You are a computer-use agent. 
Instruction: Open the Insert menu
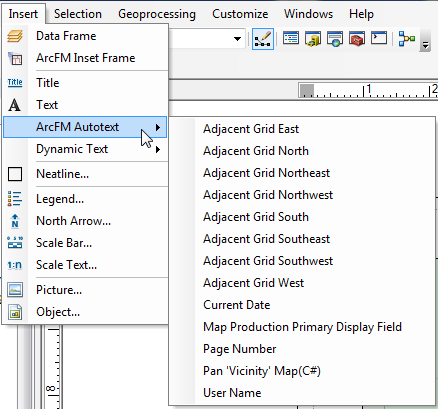point(23,14)
